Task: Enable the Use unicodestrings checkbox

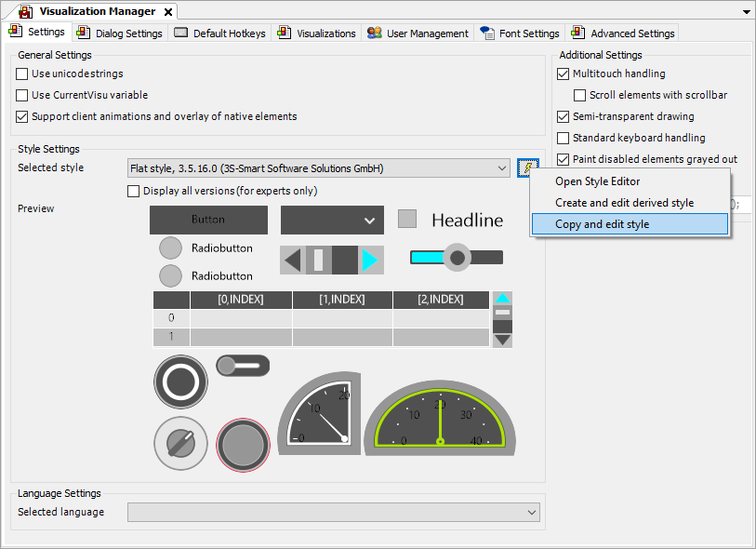Action: 22,74
